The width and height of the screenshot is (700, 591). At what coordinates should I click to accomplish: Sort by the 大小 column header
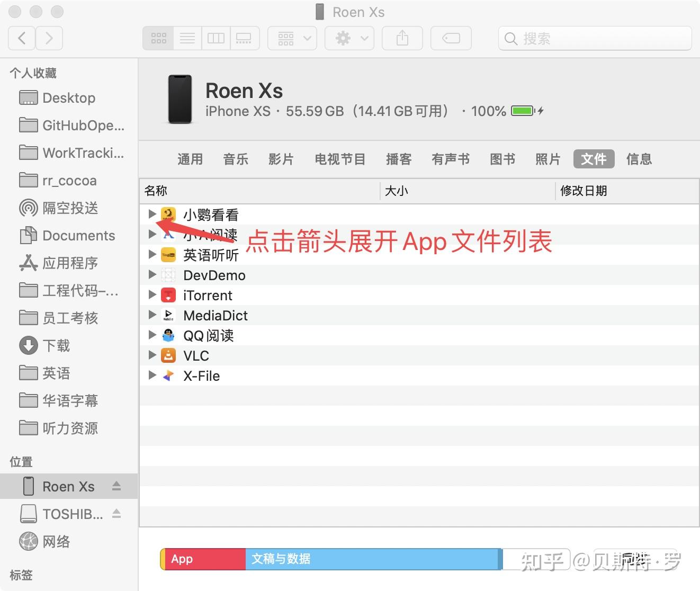[468, 191]
